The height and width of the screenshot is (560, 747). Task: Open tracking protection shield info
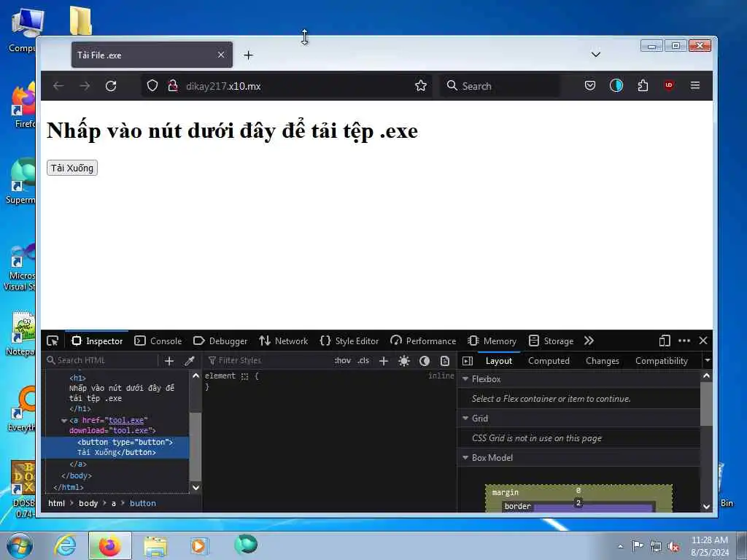coord(152,86)
